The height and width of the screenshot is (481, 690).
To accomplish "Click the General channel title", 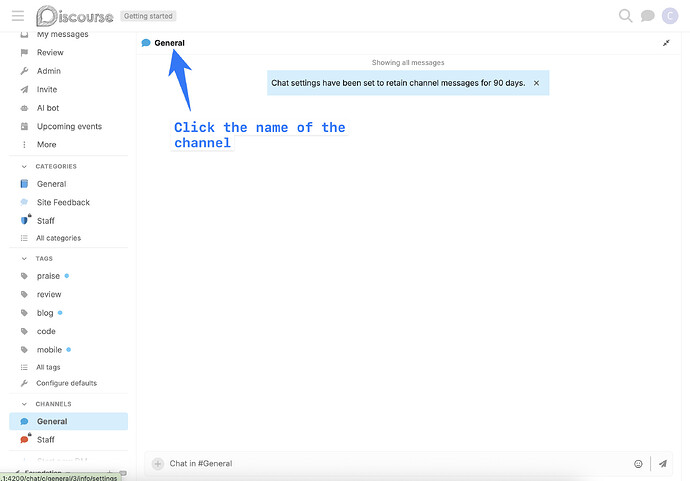I will click(169, 43).
